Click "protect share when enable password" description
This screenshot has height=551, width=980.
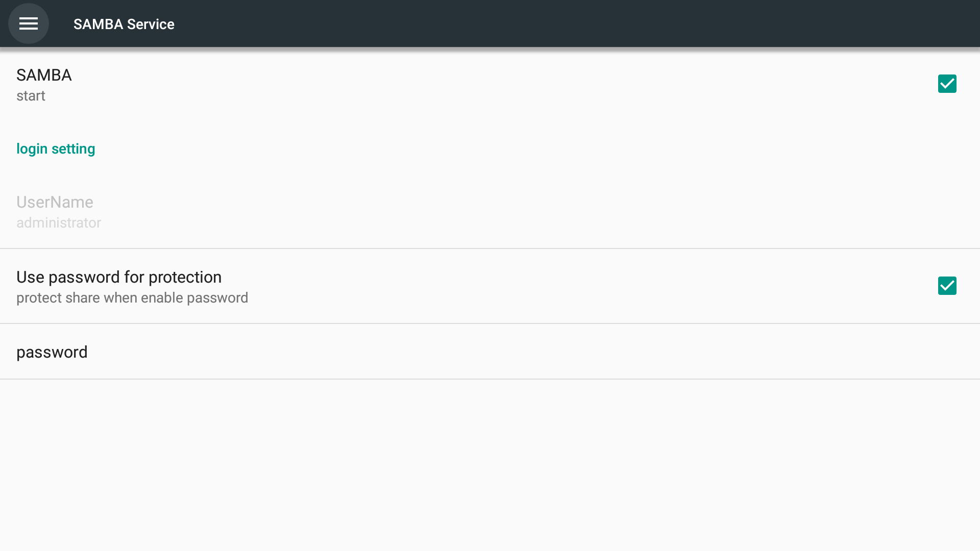tap(132, 298)
